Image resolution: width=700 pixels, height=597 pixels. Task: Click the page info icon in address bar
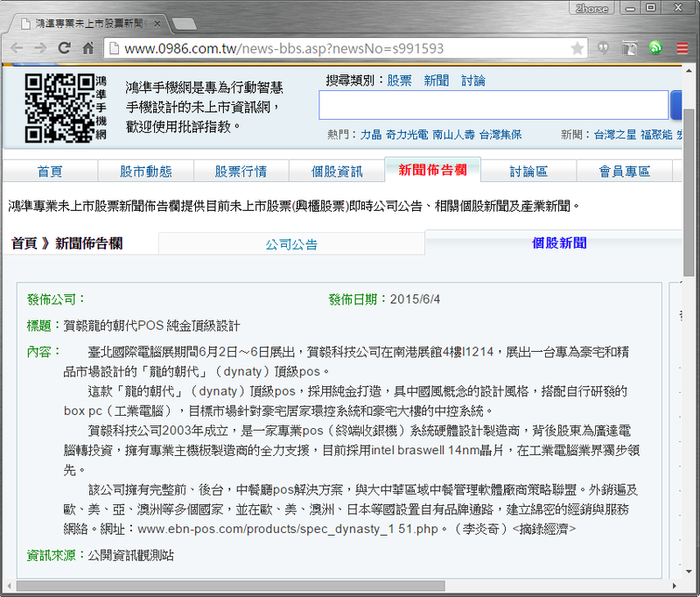(115, 48)
